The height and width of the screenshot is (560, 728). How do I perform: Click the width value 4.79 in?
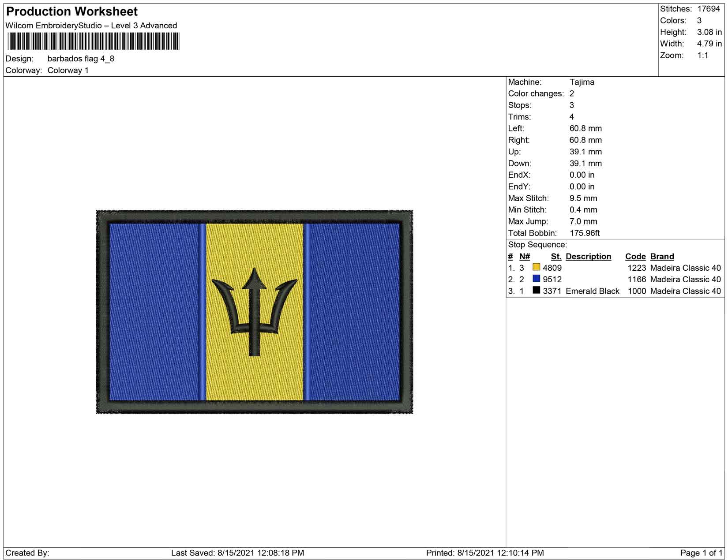coord(709,44)
